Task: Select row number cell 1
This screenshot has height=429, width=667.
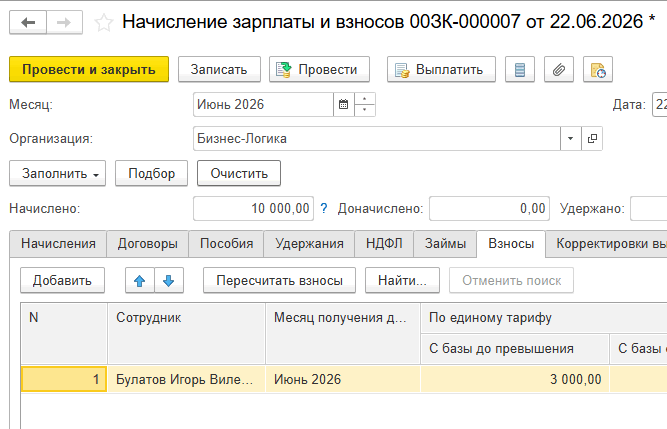Action: coord(64,379)
